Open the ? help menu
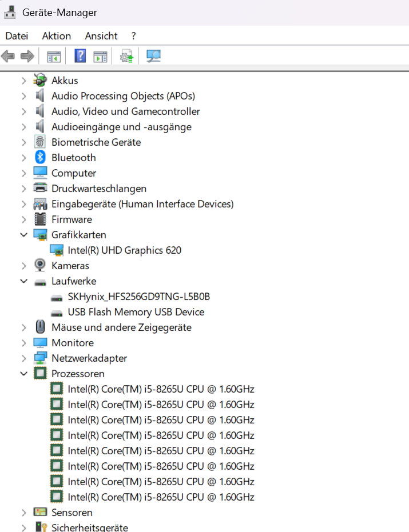Image resolution: width=409 pixels, height=532 pixels. 133,36
